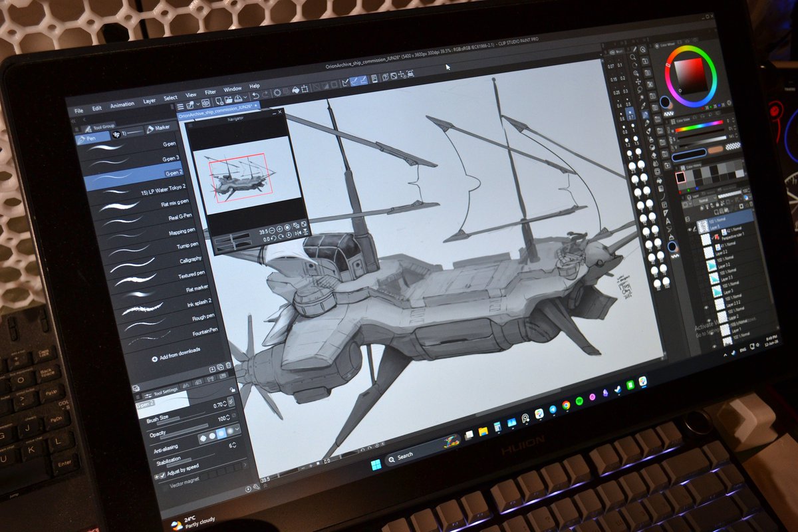Open the Filter menu

tap(211, 92)
